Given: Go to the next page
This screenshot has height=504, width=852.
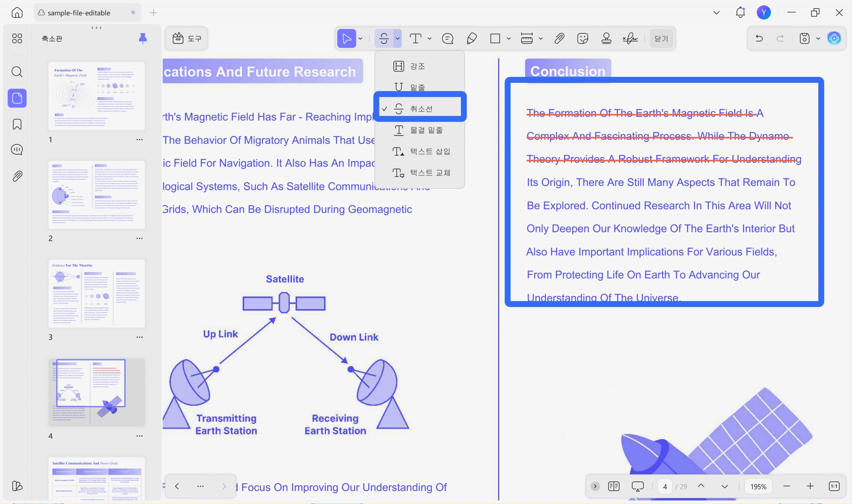Looking at the screenshot, I should pos(725,486).
